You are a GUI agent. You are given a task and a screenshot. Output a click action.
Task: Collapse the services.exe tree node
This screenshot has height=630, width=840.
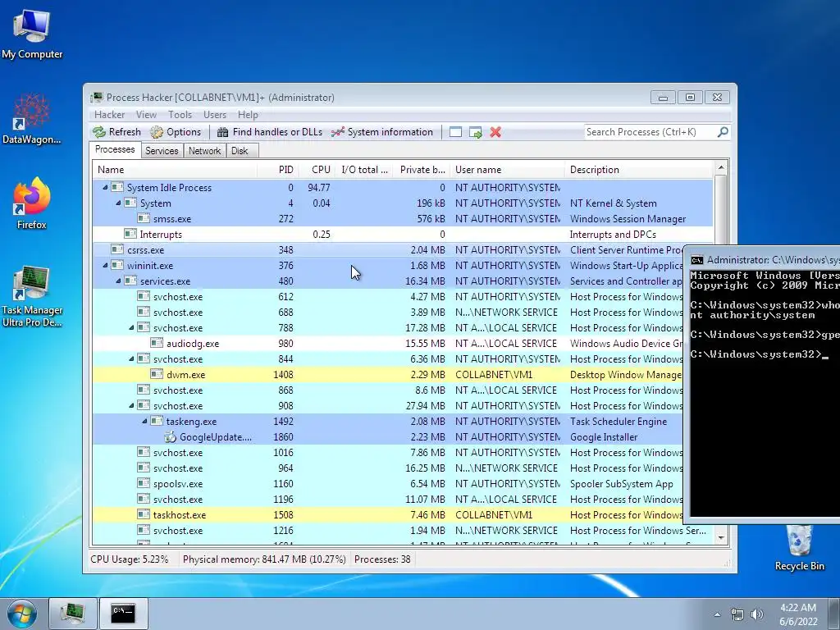point(118,281)
